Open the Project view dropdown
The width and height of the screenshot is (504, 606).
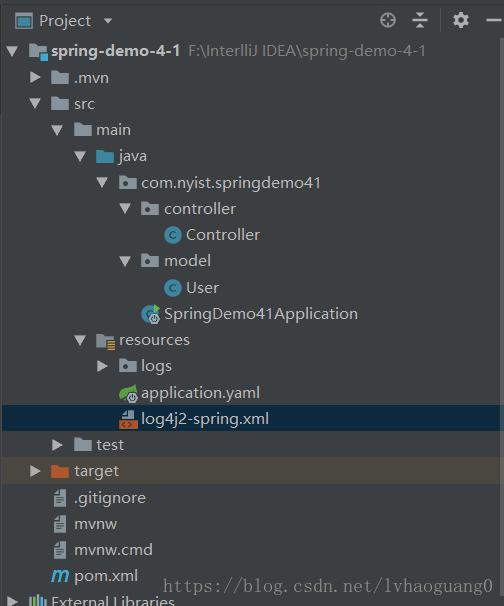tap(108, 21)
